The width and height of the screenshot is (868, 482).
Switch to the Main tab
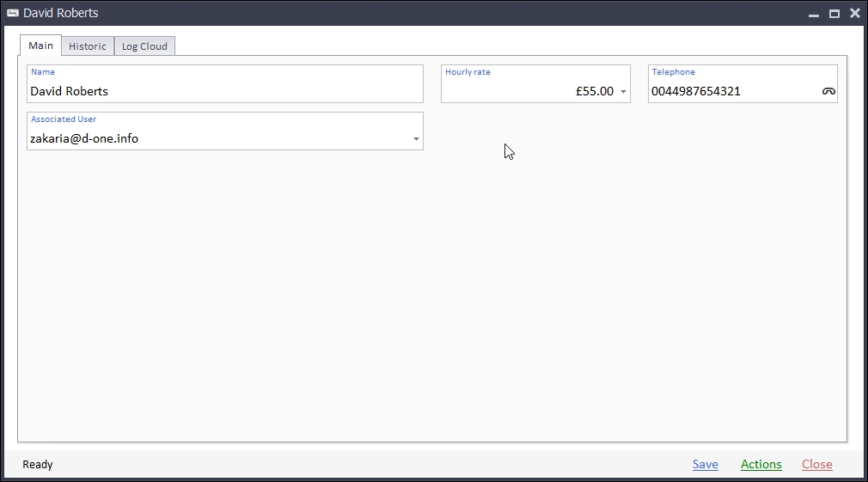click(40, 46)
